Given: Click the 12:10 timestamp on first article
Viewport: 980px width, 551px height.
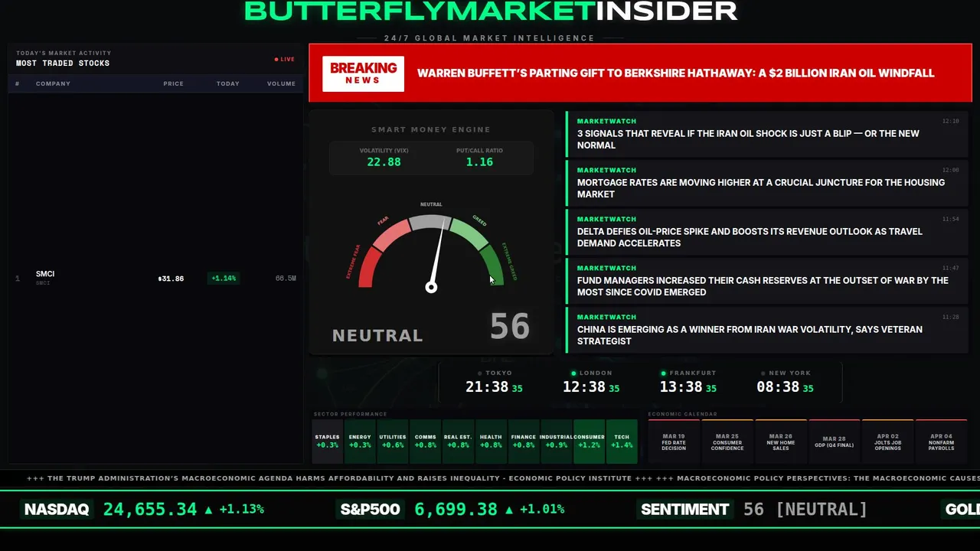Looking at the screenshot, I should 950,121.
